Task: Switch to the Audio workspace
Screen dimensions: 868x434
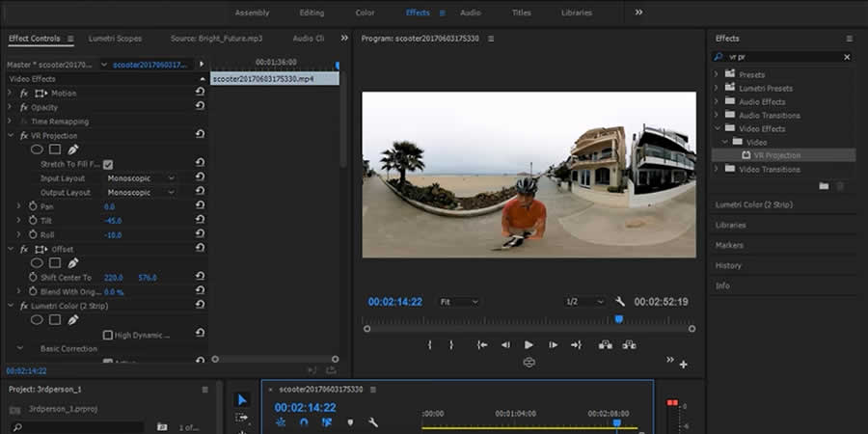Action: tap(471, 13)
